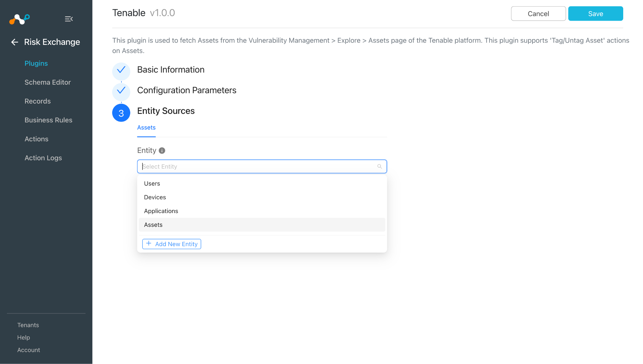Click Configuration Parameters step title
643x364 pixels.
[187, 90]
